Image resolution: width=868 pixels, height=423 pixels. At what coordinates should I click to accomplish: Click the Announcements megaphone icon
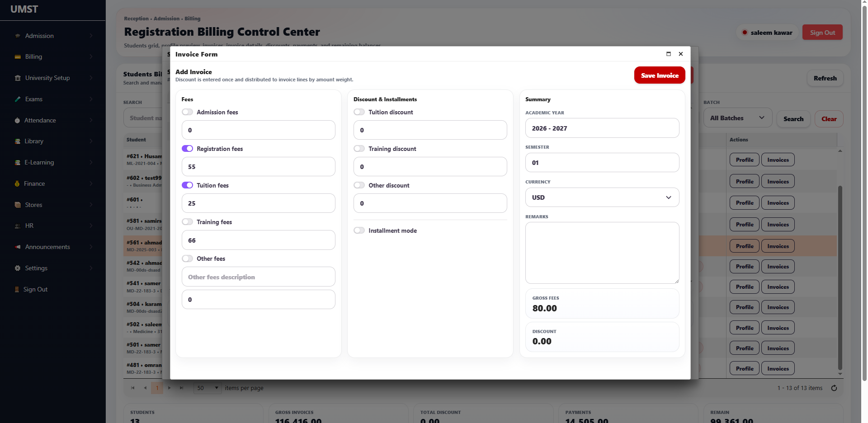point(18,247)
